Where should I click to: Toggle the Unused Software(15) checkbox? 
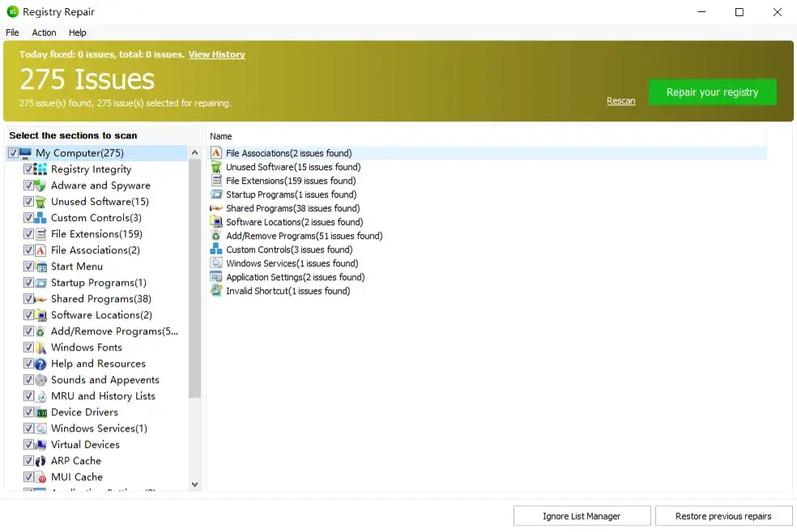click(28, 202)
